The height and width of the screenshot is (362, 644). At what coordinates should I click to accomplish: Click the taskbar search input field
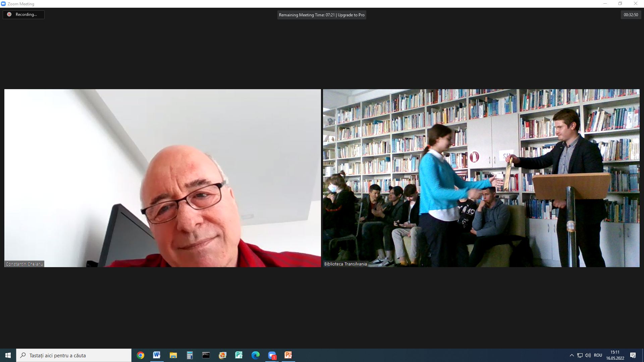point(74,355)
